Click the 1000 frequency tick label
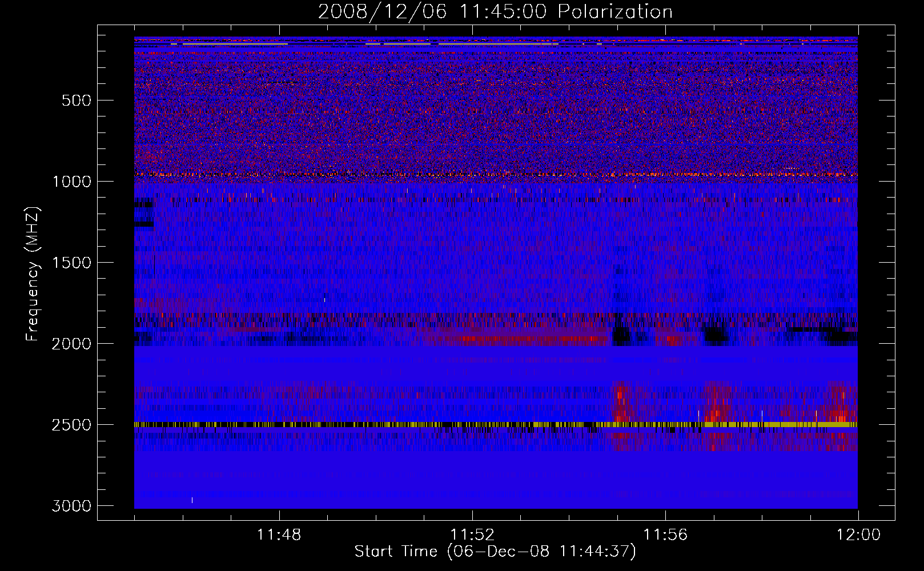This screenshot has width=924, height=571. pyautogui.click(x=71, y=182)
